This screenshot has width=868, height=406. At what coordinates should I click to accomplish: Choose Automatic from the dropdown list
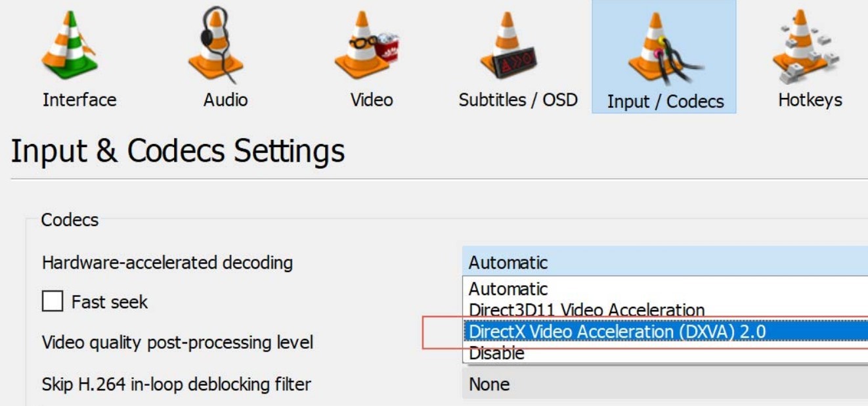coord(508,289)
